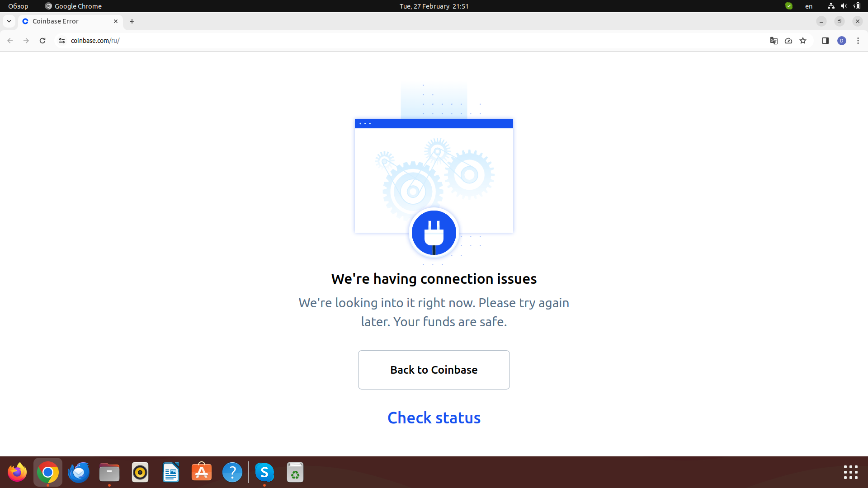This screenshot has height=488, width=868.
Task: Open LibreOffice Writer from the dock
Action: 171,473
